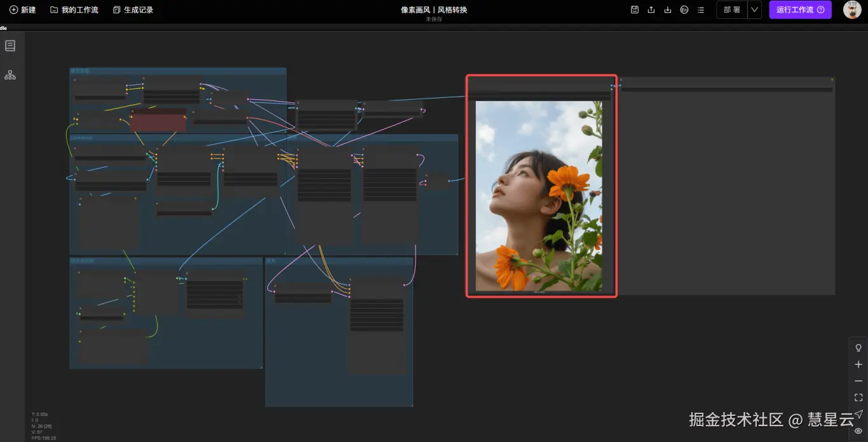Zoom out canvas with minus icon

(858, 381)
